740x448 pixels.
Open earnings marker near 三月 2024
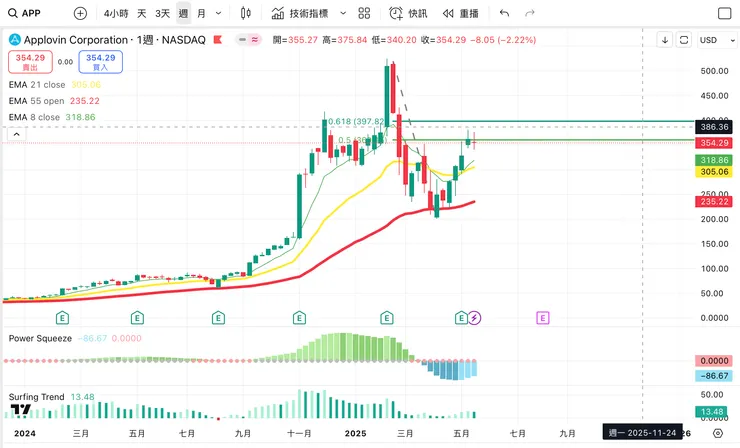62,318
